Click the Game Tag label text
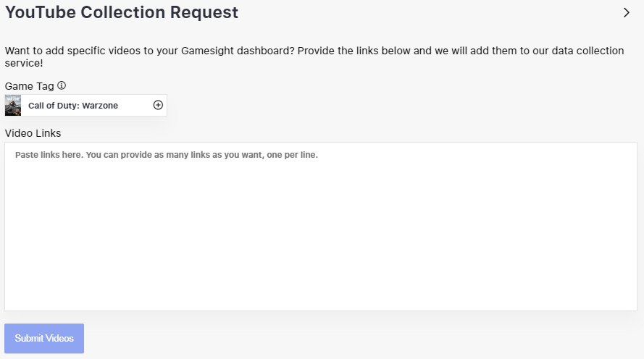This screenshot has height=359, width=644. point(30,86)
